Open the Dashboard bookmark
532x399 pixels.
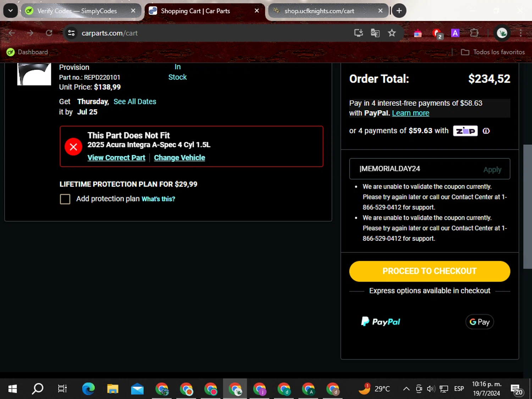coord(27,52)
